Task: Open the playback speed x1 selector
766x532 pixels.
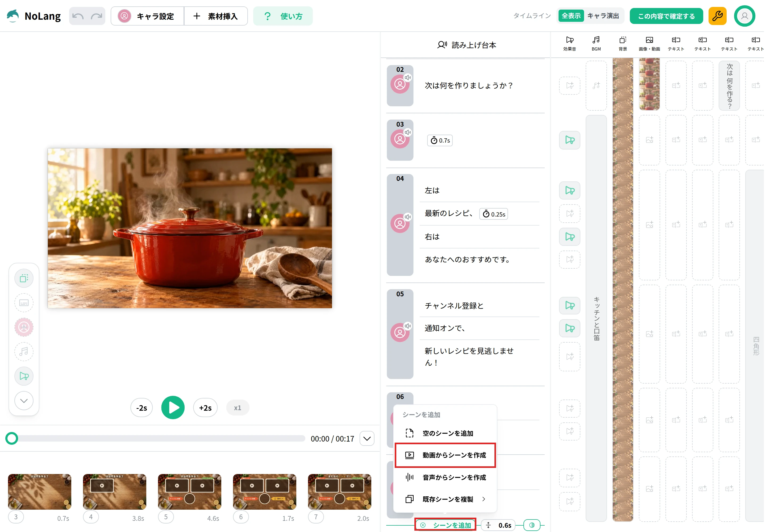Action: click(x=237, y=408)
